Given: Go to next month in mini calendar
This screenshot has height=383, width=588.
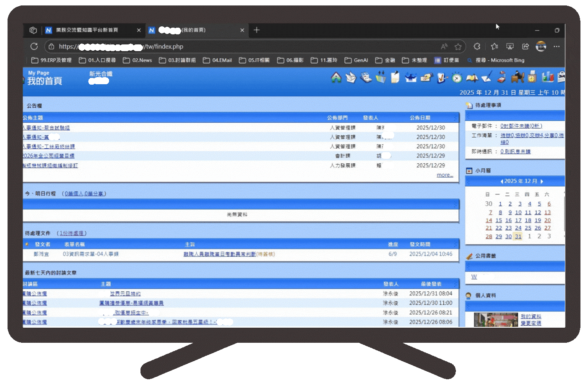Looking at the screenshot, I should tap(542, 181).
